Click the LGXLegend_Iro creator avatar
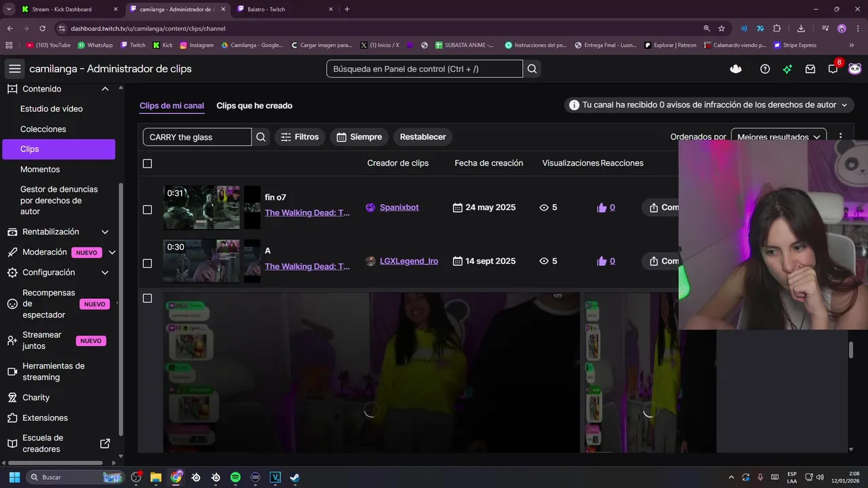868x488 pixels. 370,261
